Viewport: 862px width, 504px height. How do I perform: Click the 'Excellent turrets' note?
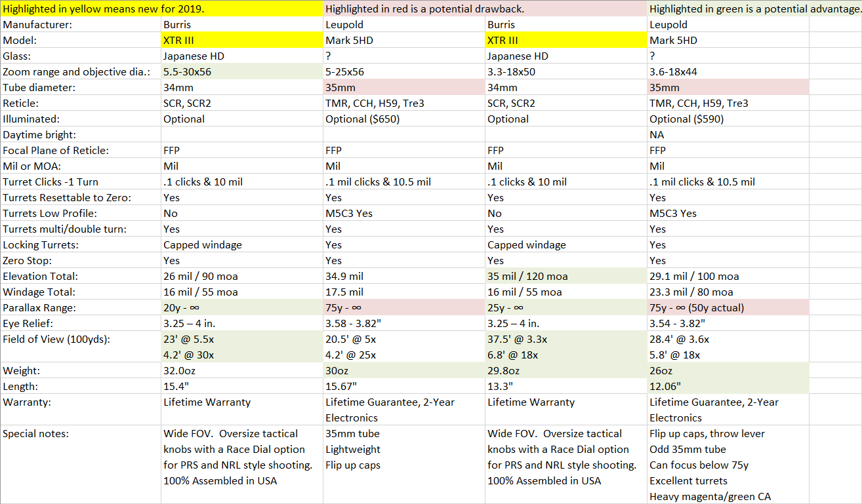[689, 480]
